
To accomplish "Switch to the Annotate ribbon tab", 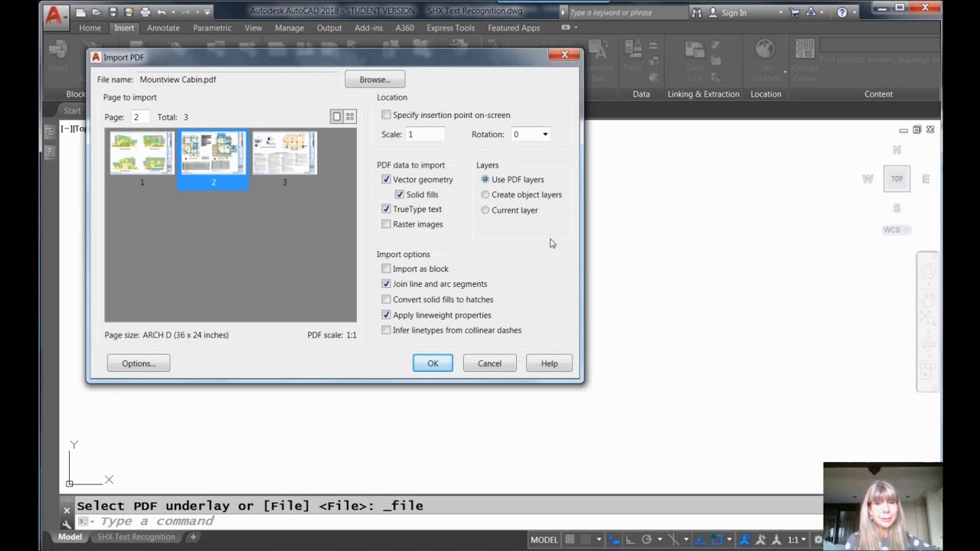I will tap(163, 28).
